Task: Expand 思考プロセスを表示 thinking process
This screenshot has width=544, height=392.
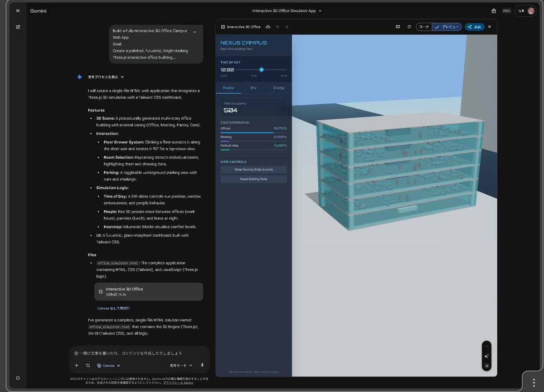Action: pyautogui.click(x=106, y=77)
